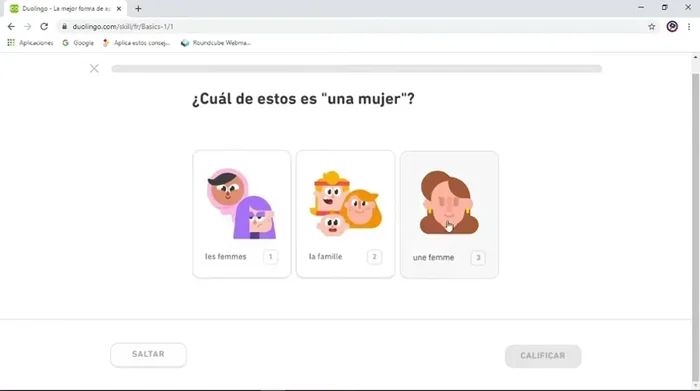Screen dimensions: 700x391
Task: Click the number 3 key hint badge
Action: (478, 258)
